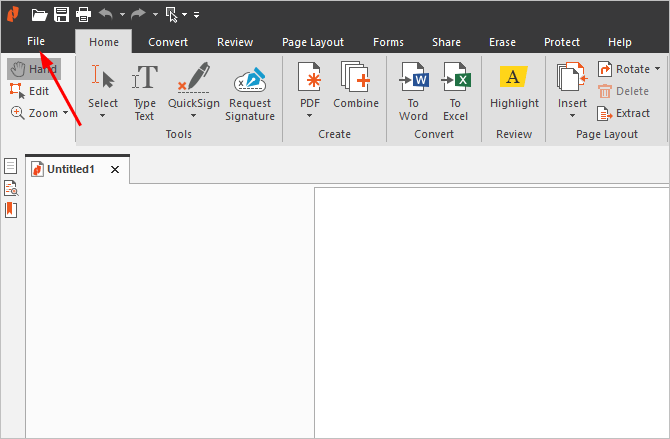670x439 pixels.
Task: Switch to the Edit tool
Action: (30, 91)
